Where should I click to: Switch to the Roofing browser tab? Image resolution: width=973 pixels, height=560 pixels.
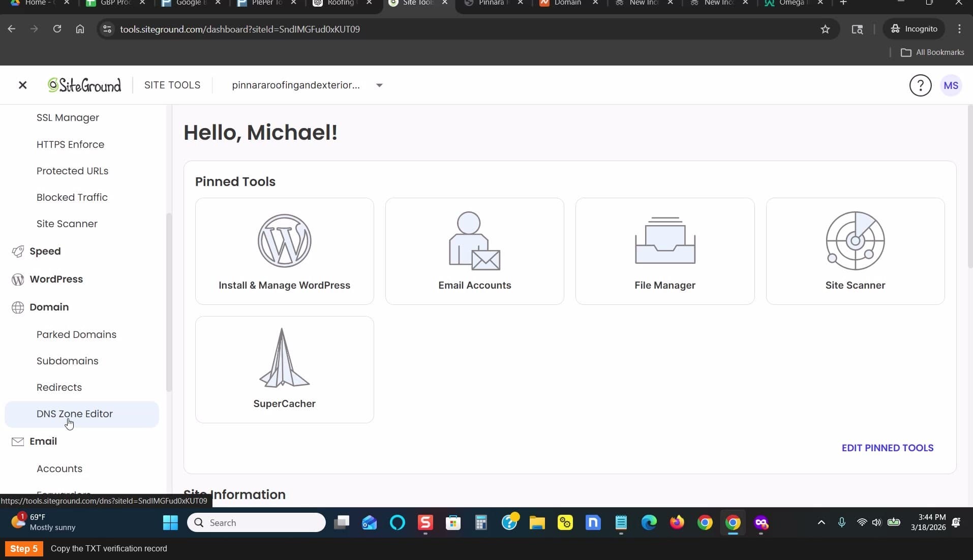point(342,3)
